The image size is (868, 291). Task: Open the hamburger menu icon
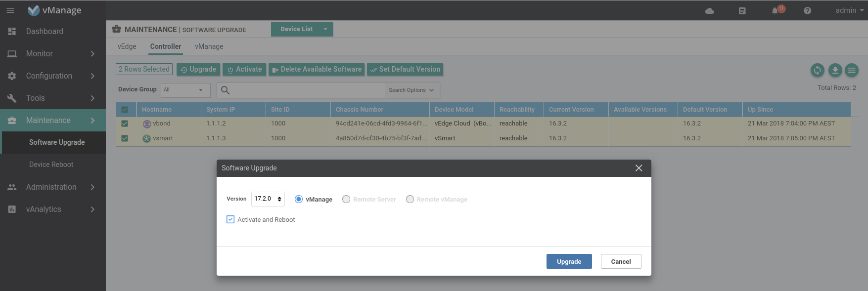coord(10,10)
